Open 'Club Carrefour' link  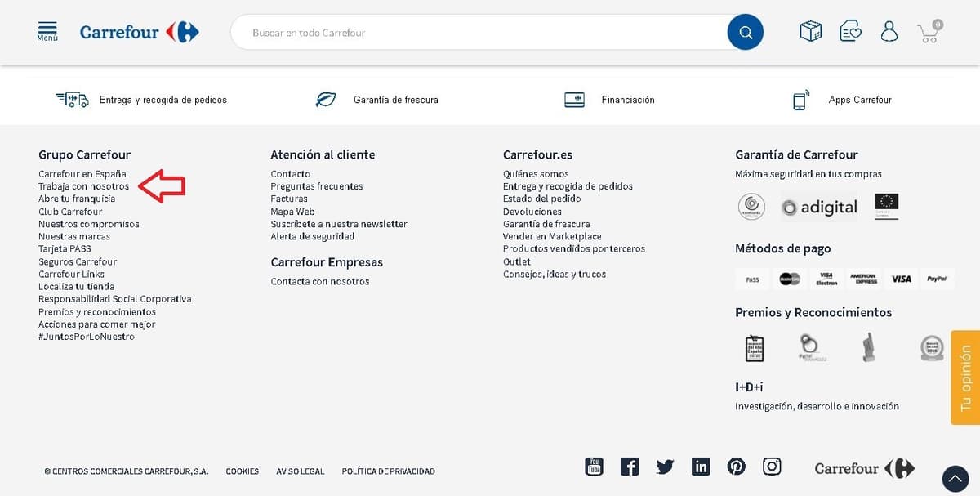point(70,212)
